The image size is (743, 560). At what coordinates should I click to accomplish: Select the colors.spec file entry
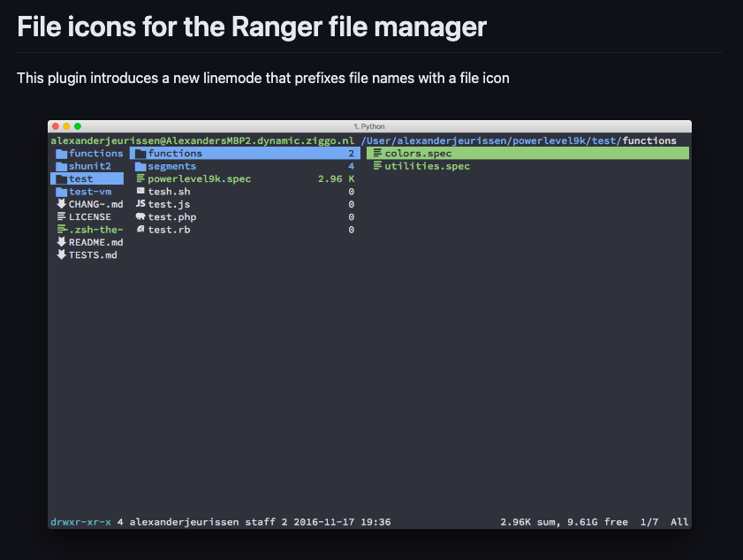(418, 154)
